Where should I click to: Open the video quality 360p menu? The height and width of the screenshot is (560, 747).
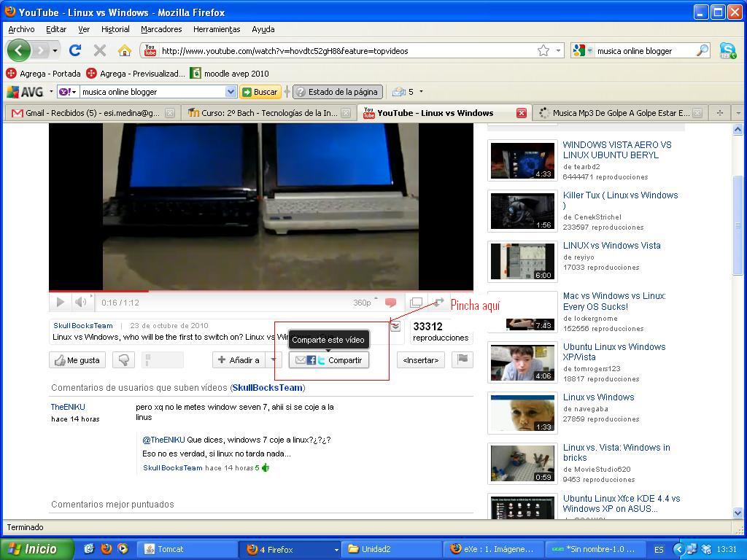(x=365, y=303)
